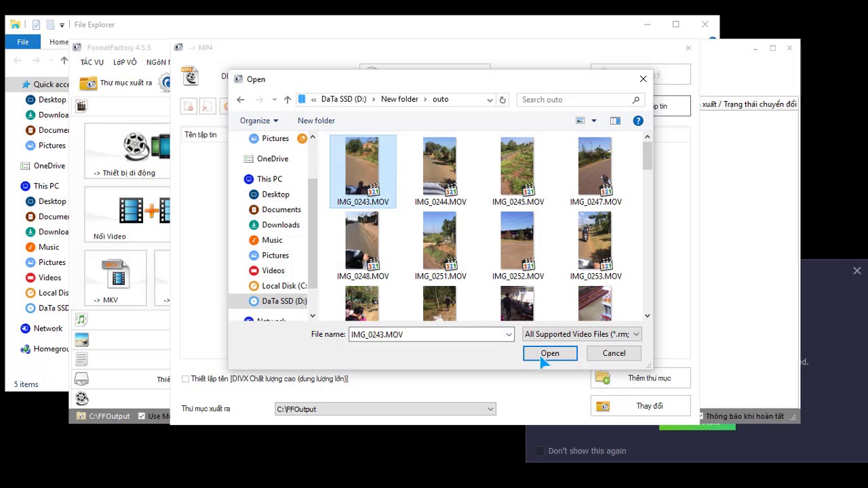Select DaTa SSD (D:) in dialog tree

[283, 301]
